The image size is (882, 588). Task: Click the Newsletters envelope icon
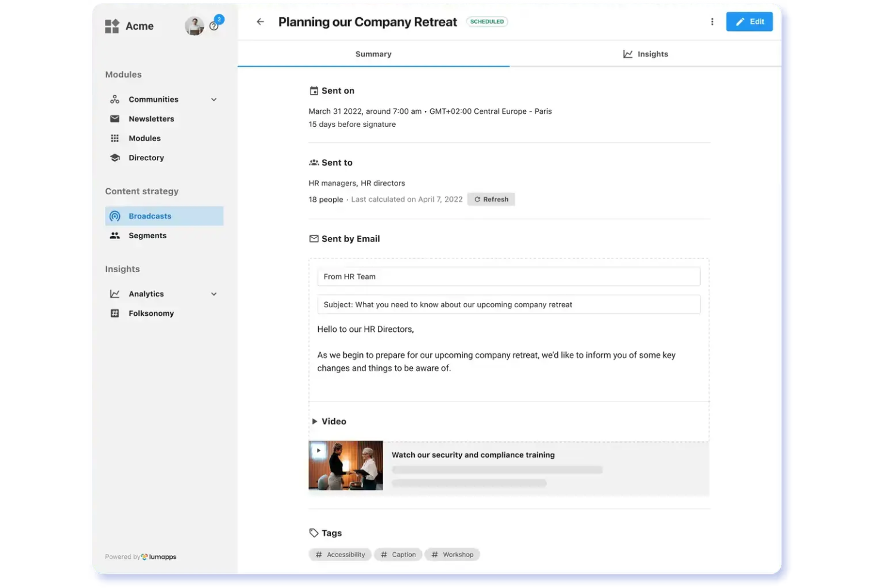coord(114,119)
